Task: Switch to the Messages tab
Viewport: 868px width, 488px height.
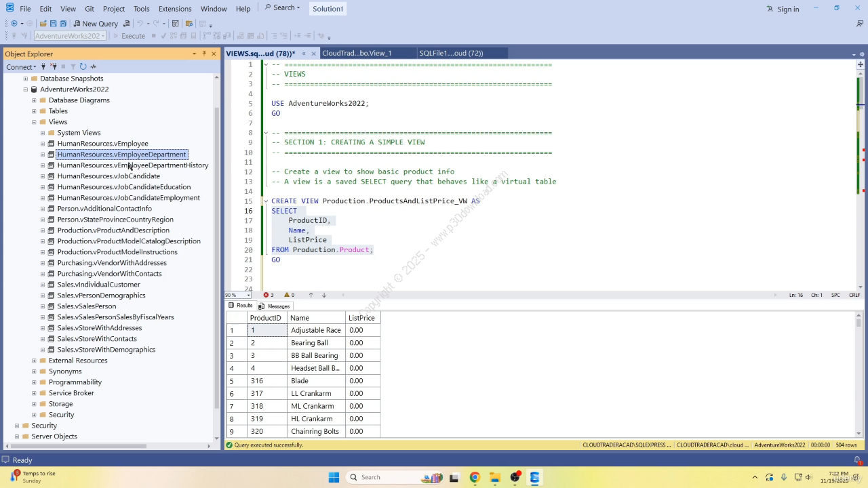Action: 275,306
